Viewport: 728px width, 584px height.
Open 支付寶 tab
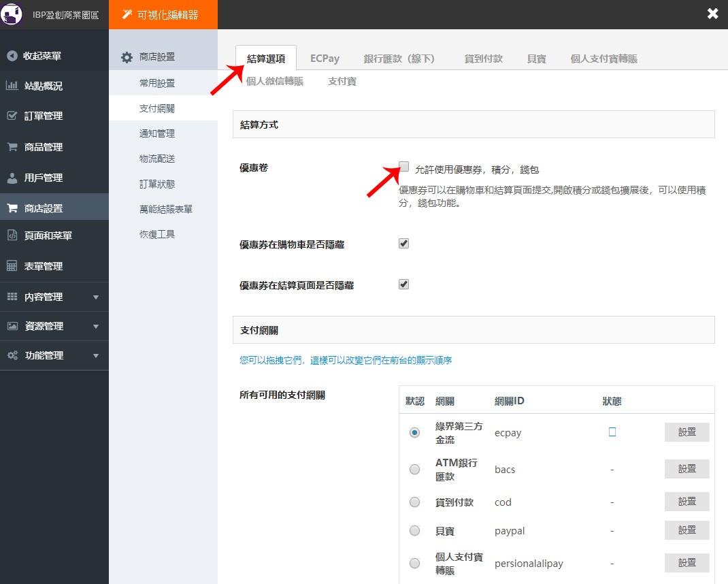pyautogui.click(x=342, y=81)
